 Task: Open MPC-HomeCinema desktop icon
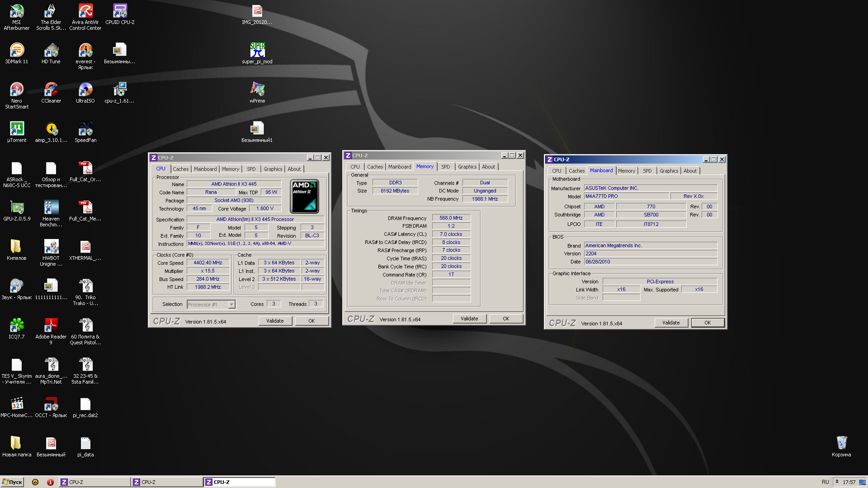17,407
